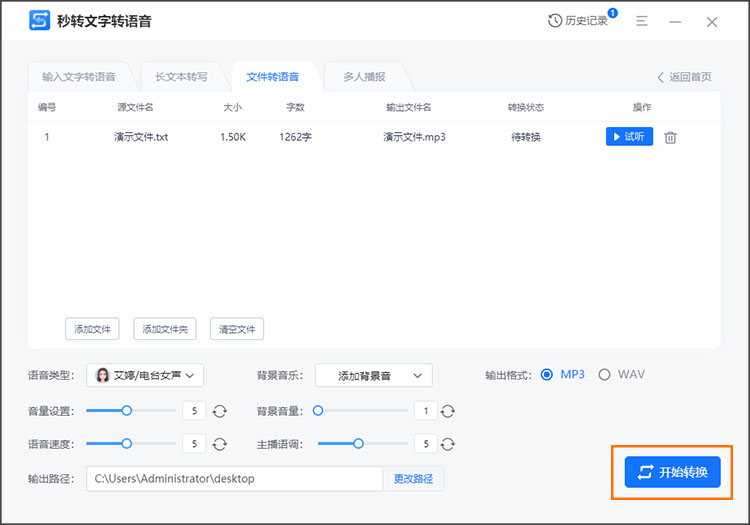
Task: Click the 主播语调 slider handle
Action: click(358, 444)
